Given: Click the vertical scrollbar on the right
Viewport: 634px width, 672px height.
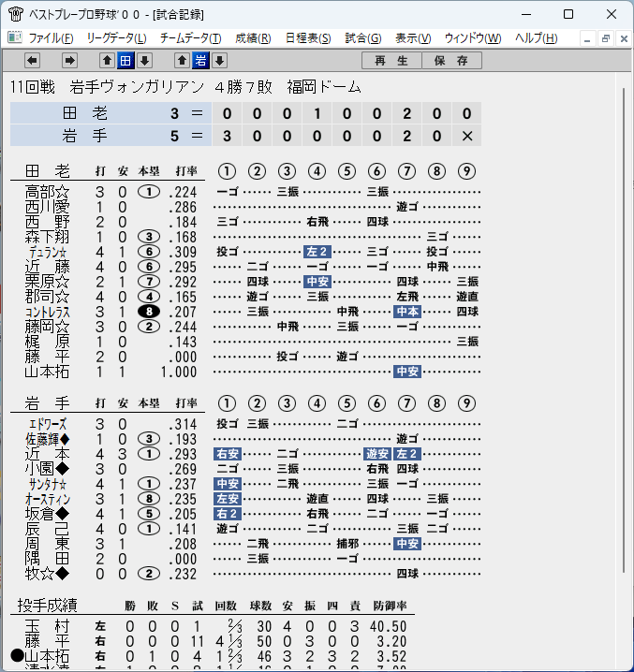Looking at the screenshot, I should click(624, 330).
